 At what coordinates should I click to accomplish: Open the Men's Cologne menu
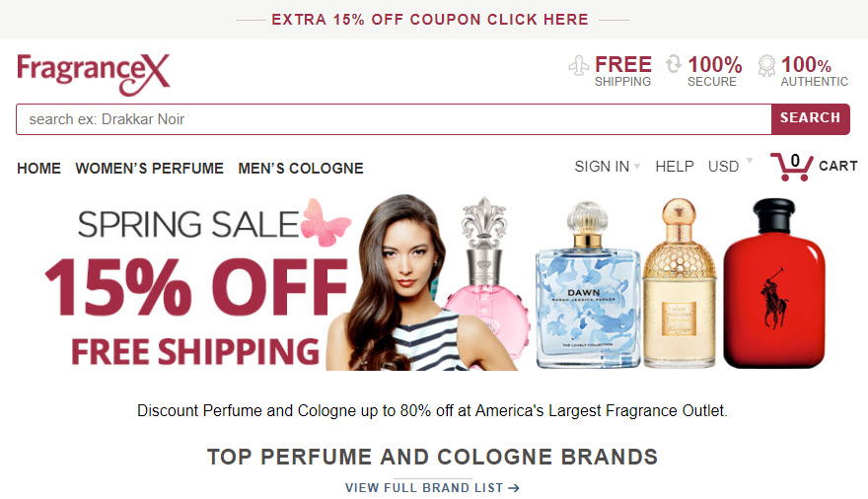click(x=301, y=169)
